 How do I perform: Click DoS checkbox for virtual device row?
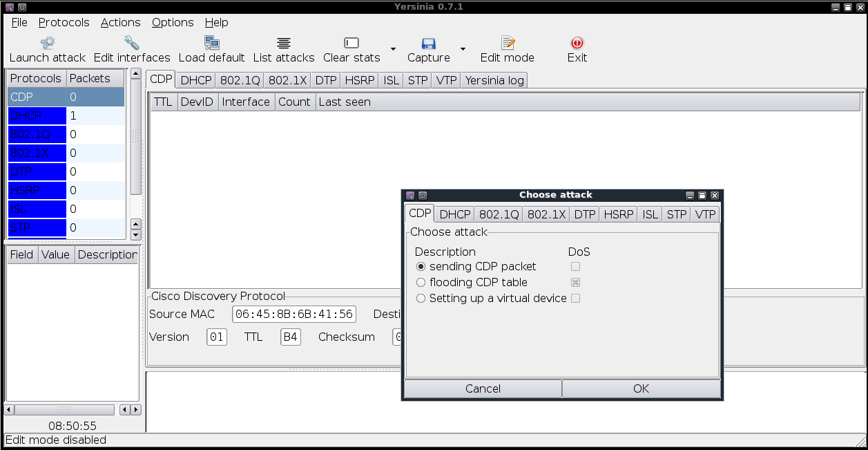coord(575,298)
